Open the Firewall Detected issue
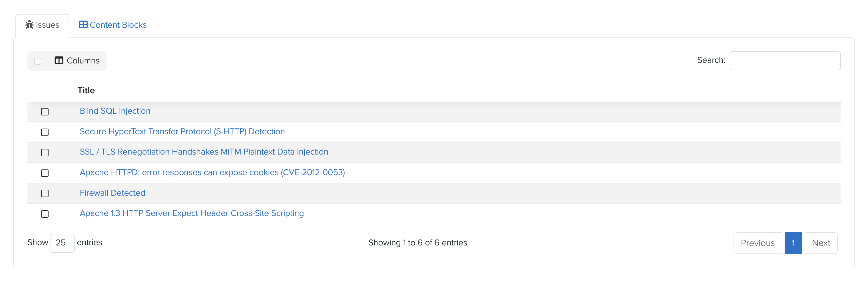 tap(112, 193)
